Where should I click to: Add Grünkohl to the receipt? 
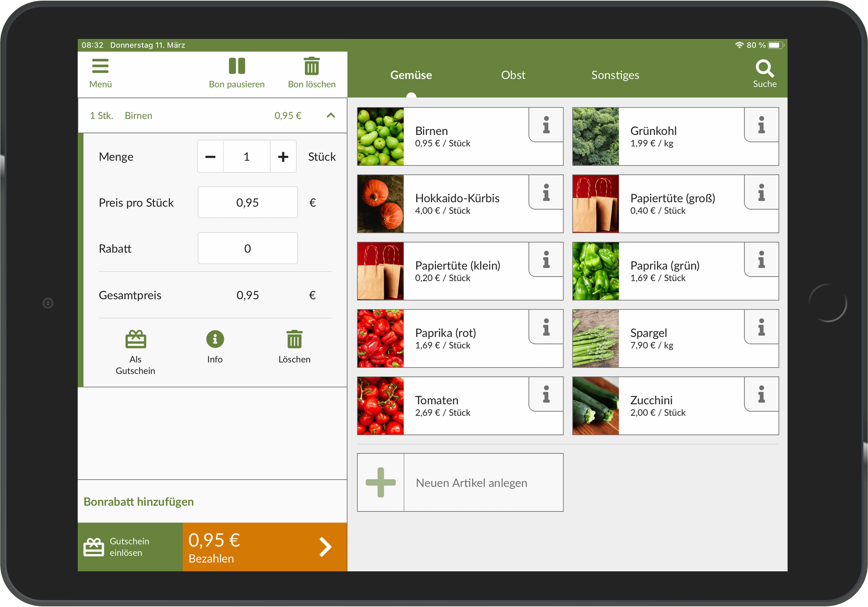tap(675, 137)
